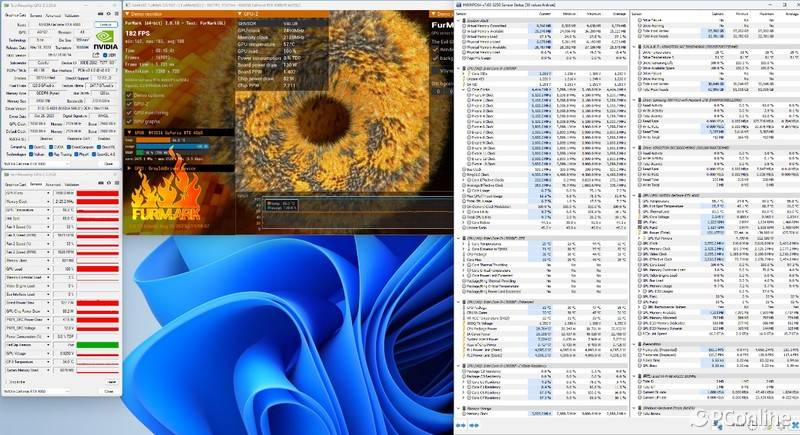Open PerfCap Reason sensor dropdown in GPU-Z
The image size is (800, 435).
48,345
